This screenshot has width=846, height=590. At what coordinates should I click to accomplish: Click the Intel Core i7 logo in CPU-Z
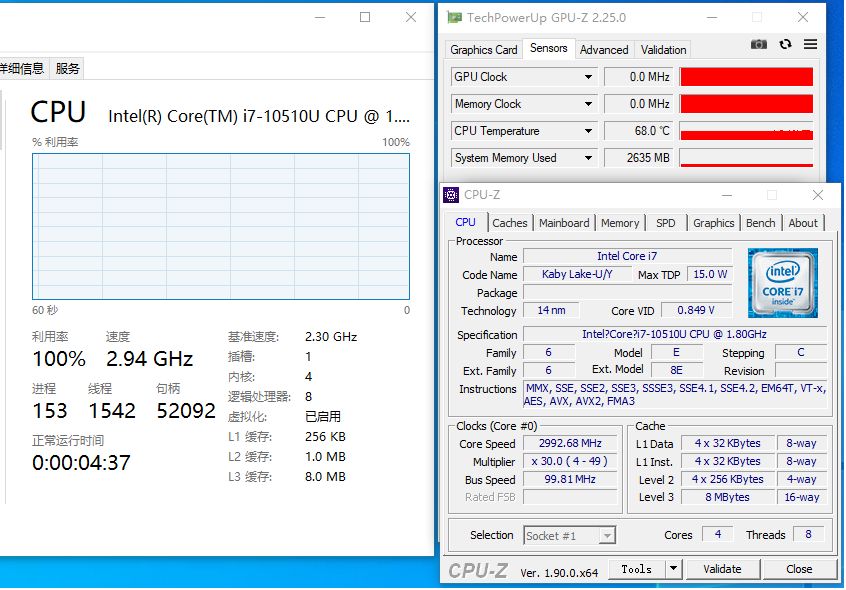coord(782,283)
